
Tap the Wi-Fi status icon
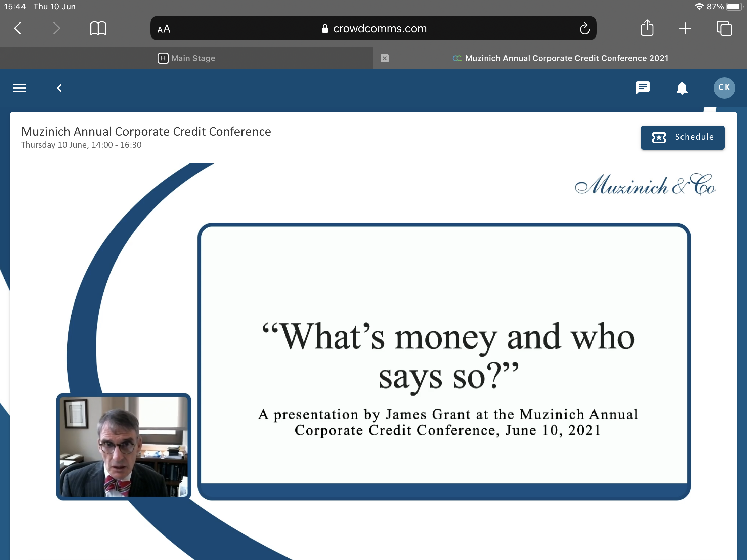[699, 7]
